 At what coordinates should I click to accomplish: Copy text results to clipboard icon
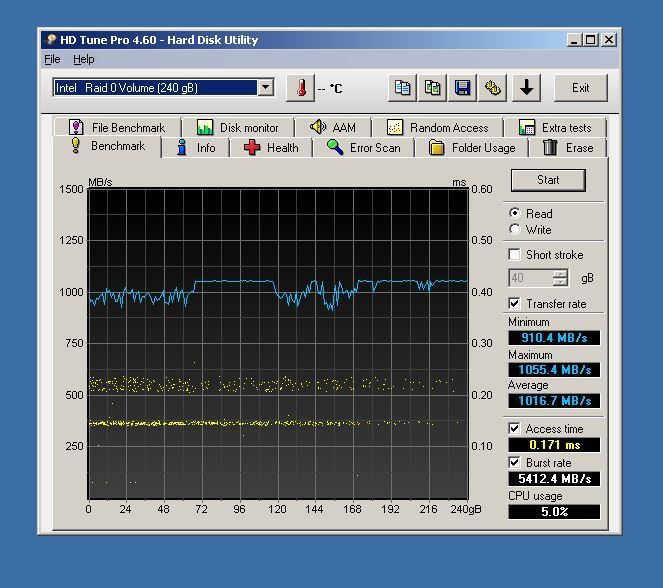coord(402,88)
